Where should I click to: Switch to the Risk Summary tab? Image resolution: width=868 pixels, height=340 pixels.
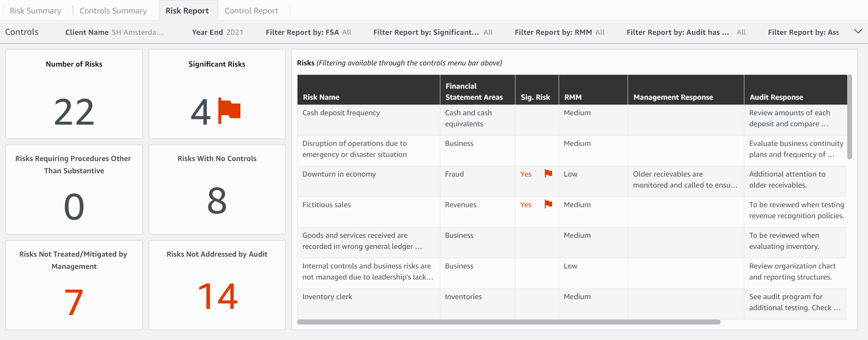[36, 11]
